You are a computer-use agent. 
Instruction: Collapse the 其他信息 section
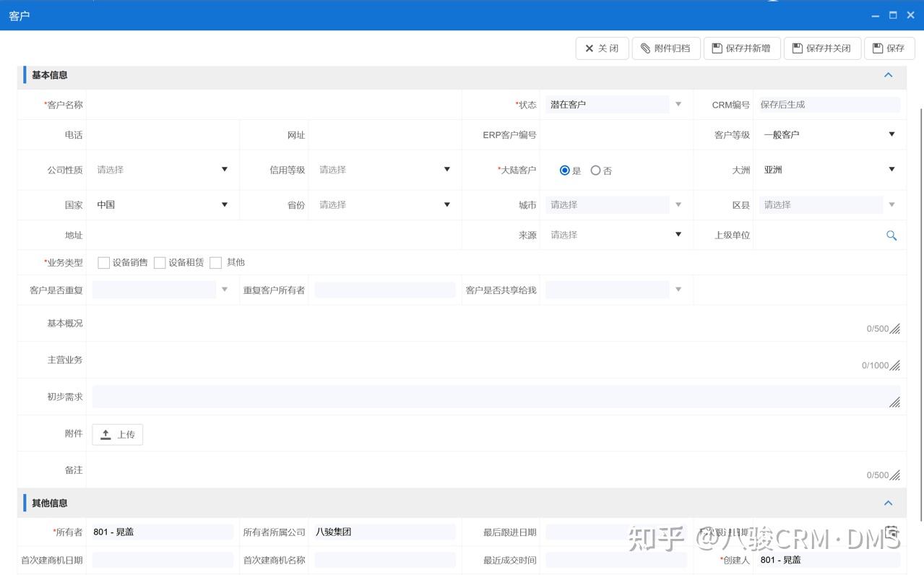pos(888,503)
